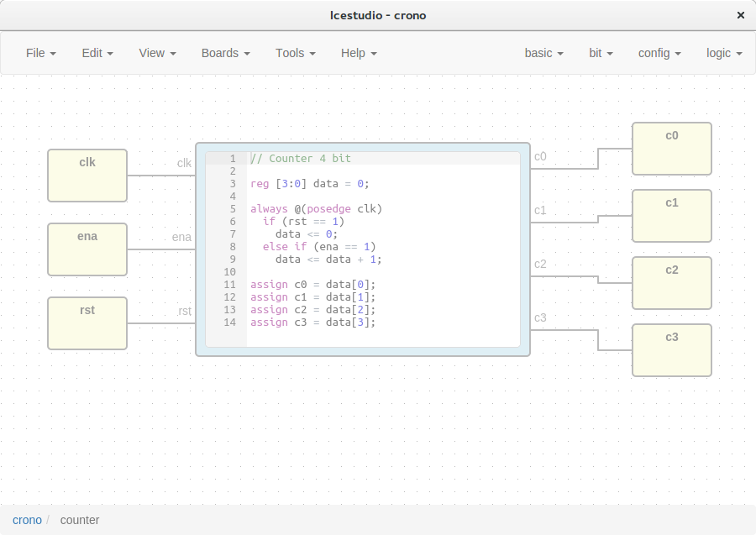Close the Icestudio window
The image size is (756, 535).
point(741,15)
